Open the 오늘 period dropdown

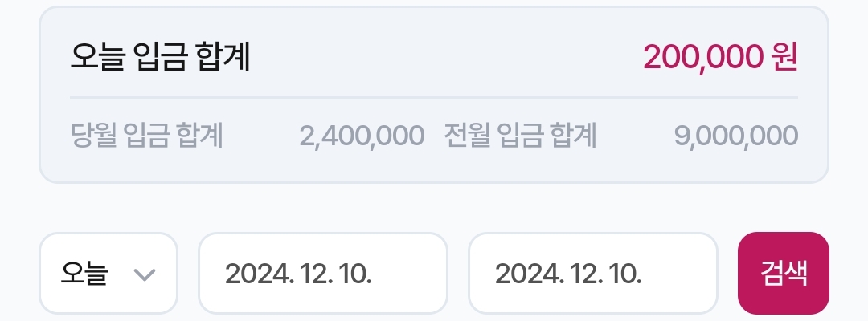[x=108, y=274]
